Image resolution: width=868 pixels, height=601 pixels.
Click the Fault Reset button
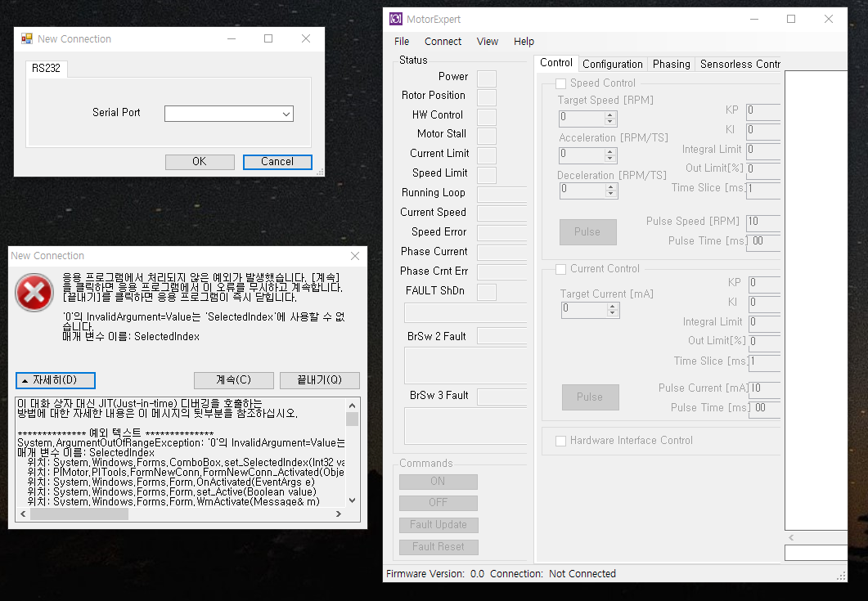[x=438, y=547]
